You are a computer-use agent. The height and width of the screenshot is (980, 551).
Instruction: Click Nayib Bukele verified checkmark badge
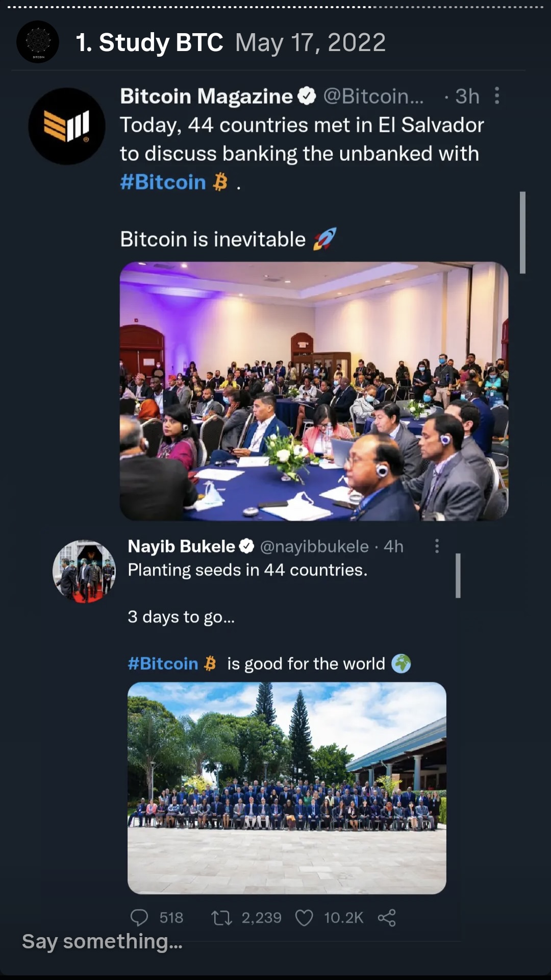click(x=246, y=546)
